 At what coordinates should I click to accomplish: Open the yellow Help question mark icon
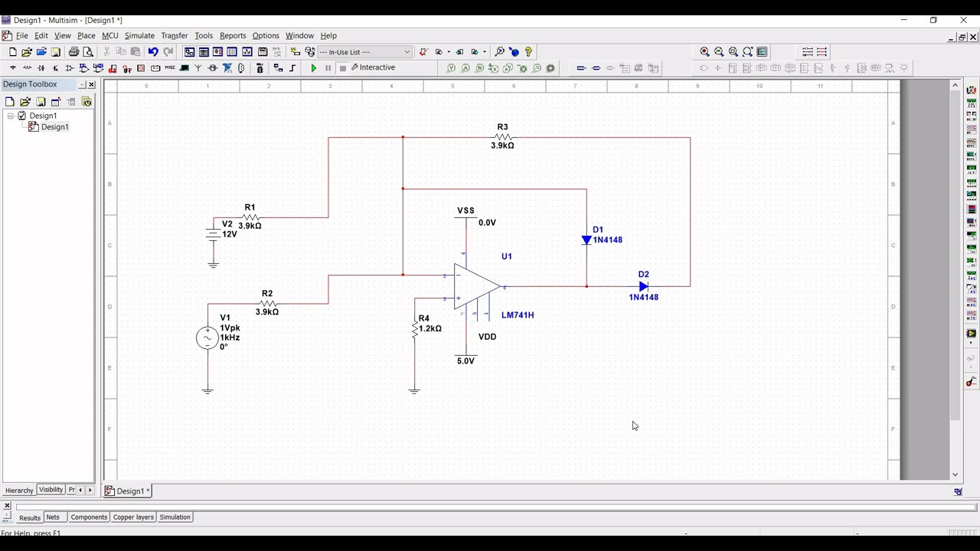(528, 52)
